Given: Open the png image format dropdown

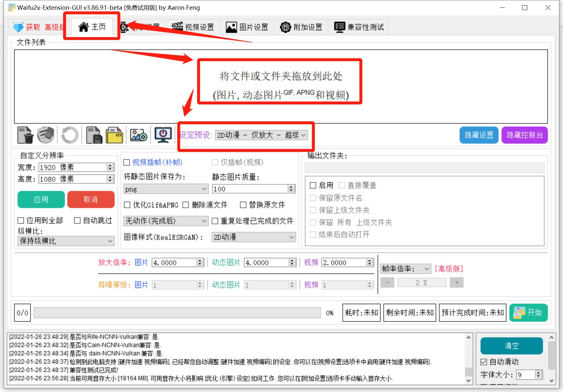Looking at the screenshot, I should [166, 189].
